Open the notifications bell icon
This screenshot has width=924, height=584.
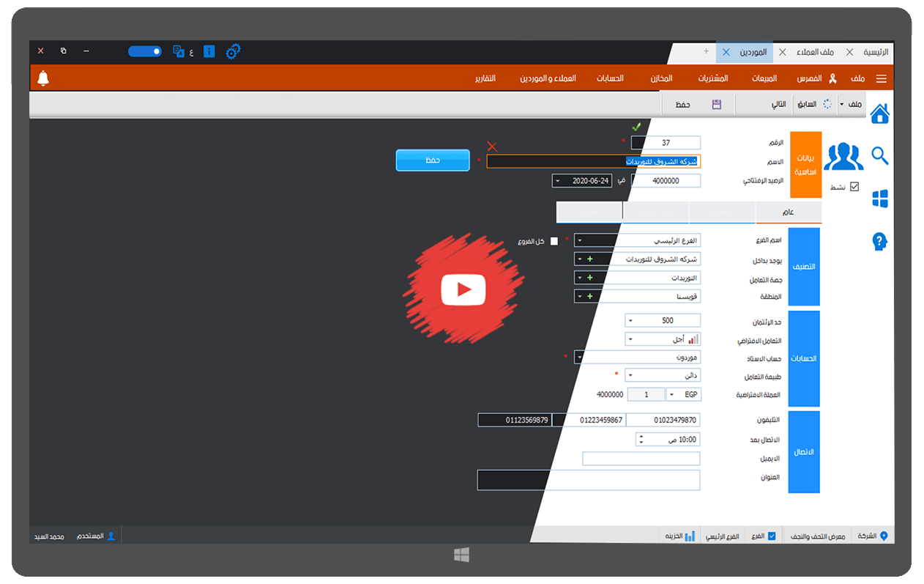(x=43, y=78)
